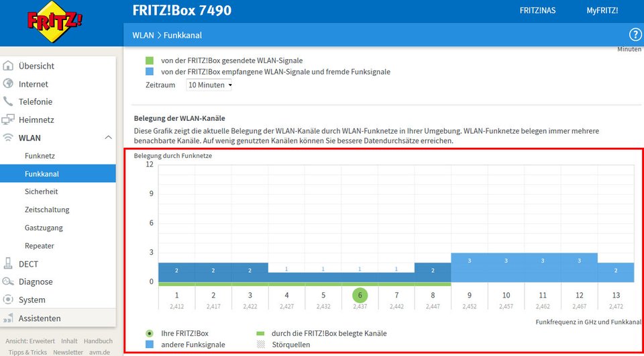
Task: Open the Assistenten menu entry
Action: tap(40, 318)
